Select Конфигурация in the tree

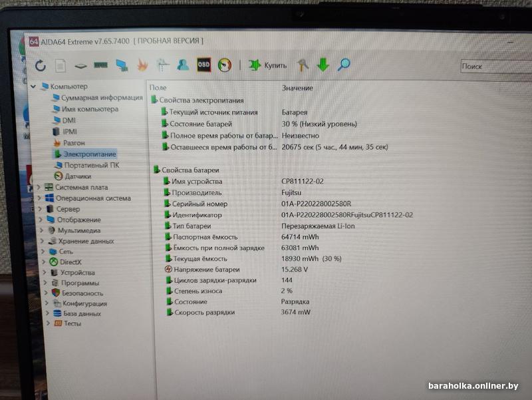pos(80,303)
